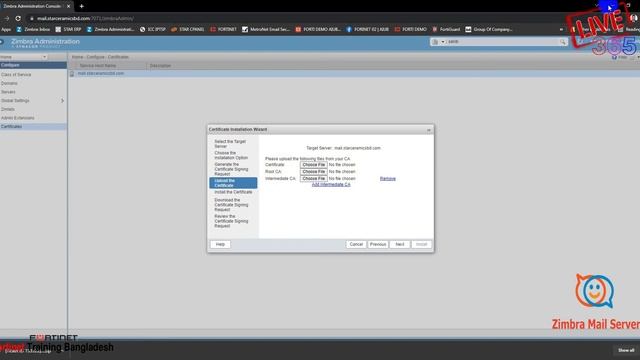
Task: Select 'Upload the Certificate' wizard step
Action: (x=233, y=183)
